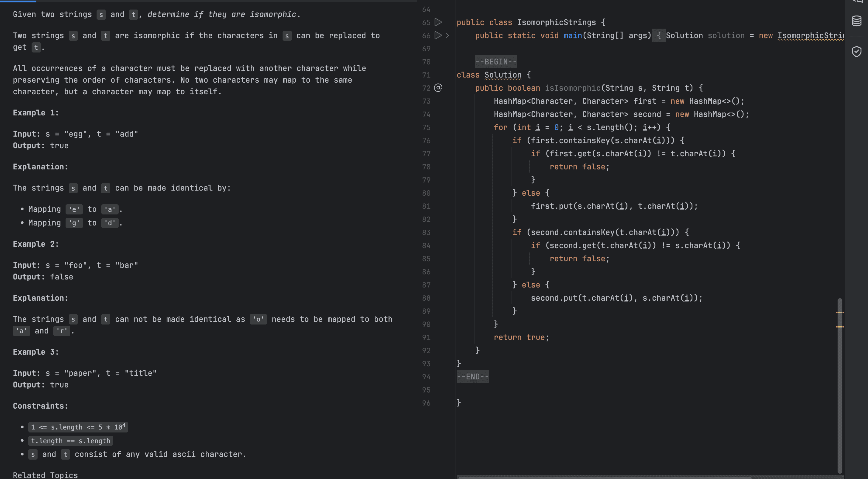The image size is (868, 479).
Task: Click line number 91 in gutter
Action: 426,337
